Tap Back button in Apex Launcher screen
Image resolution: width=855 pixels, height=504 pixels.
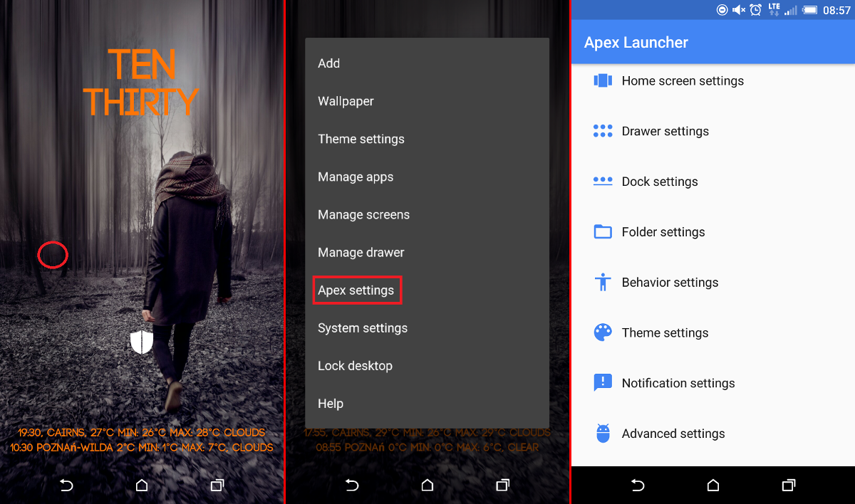click(638, 485)
